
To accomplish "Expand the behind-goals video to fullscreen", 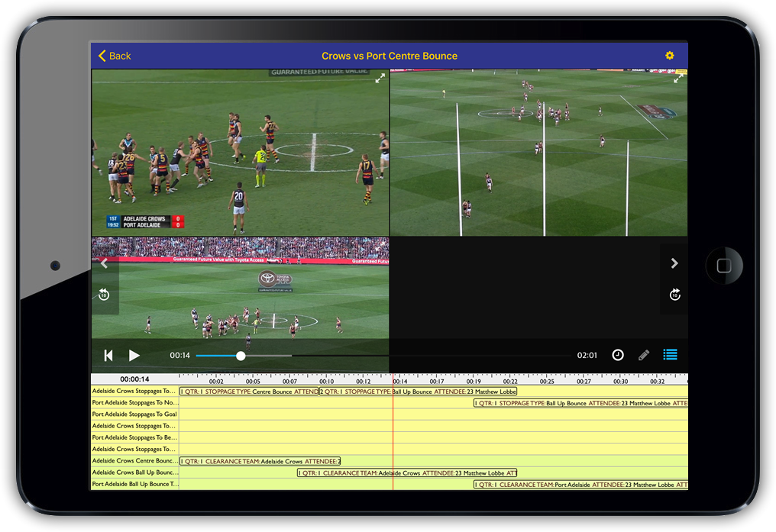I will click(677, 79).
